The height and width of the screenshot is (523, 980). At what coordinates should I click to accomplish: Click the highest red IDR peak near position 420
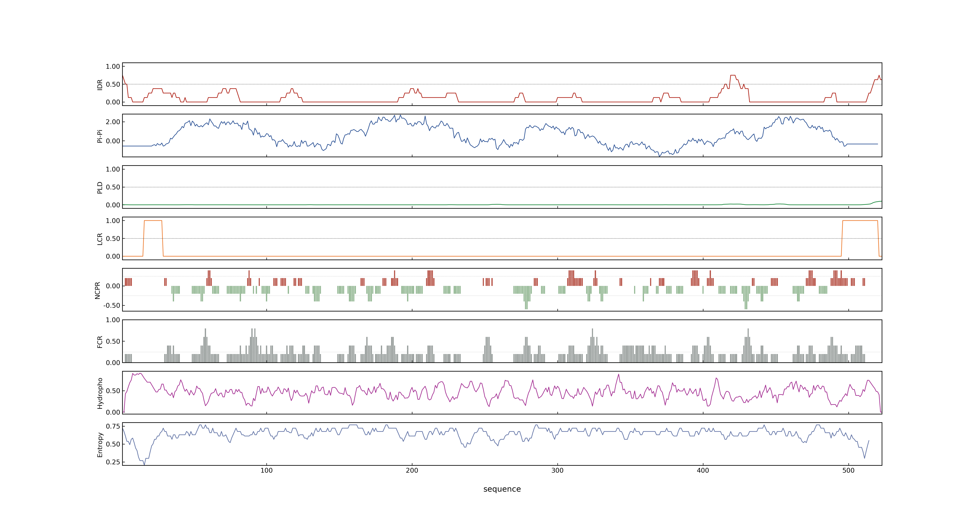point(733,75)
